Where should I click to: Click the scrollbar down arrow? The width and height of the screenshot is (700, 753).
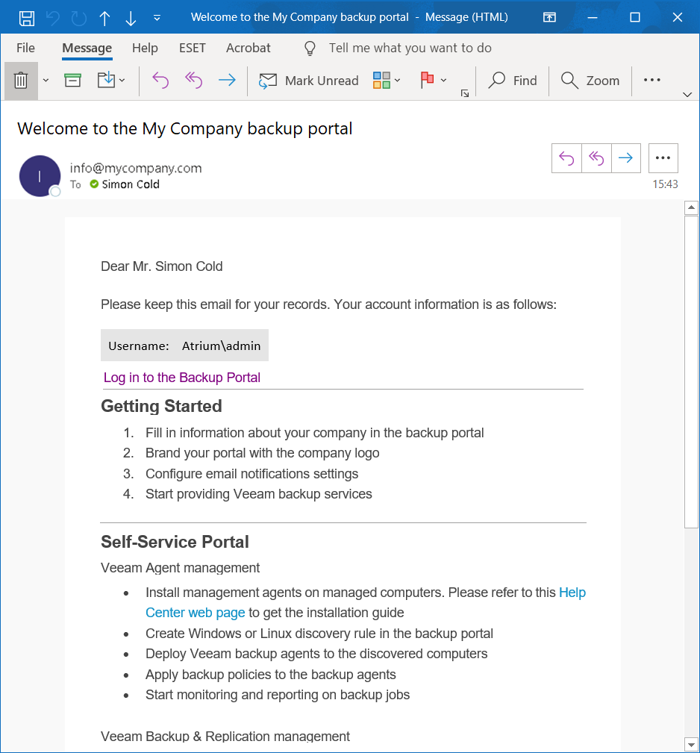[691, 745]
